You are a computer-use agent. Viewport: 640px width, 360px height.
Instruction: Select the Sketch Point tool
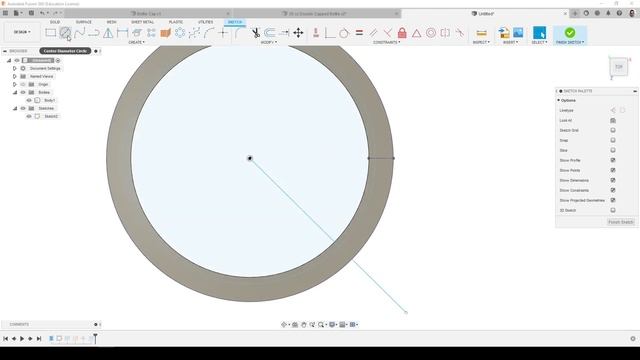point(223,33)
